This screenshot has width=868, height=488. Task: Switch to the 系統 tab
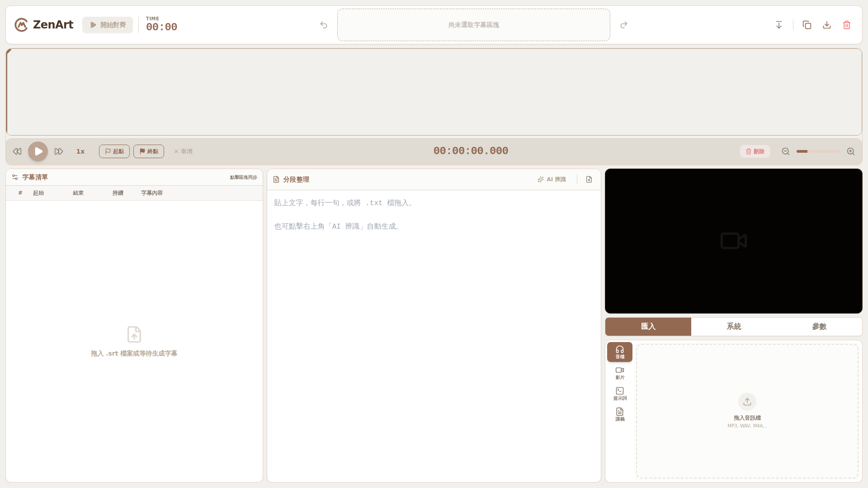pyautogui.click(x=734, y=326)
